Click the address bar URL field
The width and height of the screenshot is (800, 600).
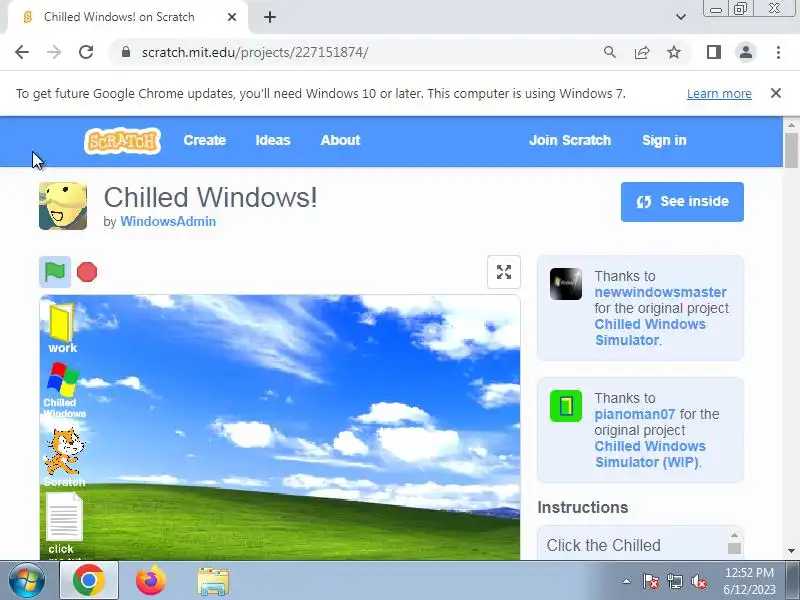click(357, 52)
